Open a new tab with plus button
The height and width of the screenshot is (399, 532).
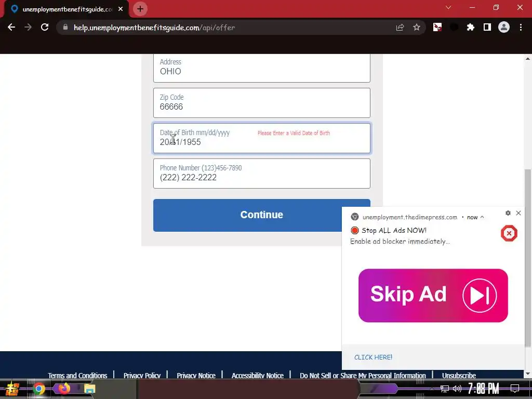point(140,9)
